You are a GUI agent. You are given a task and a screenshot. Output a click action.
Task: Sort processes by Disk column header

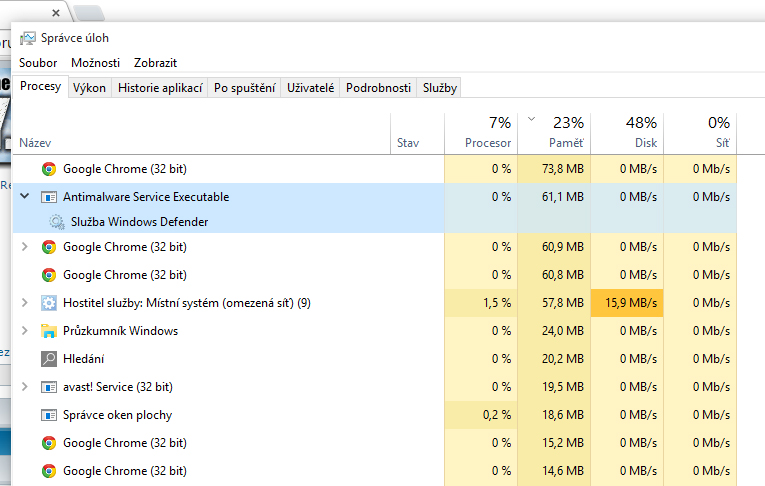click(x=640, y=133)
